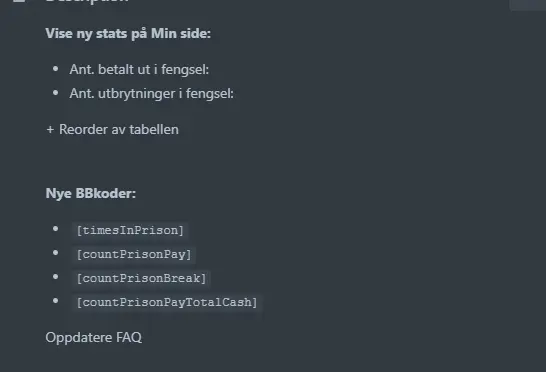Click the [countPrisonPay] code snippet

click(134, 254)
